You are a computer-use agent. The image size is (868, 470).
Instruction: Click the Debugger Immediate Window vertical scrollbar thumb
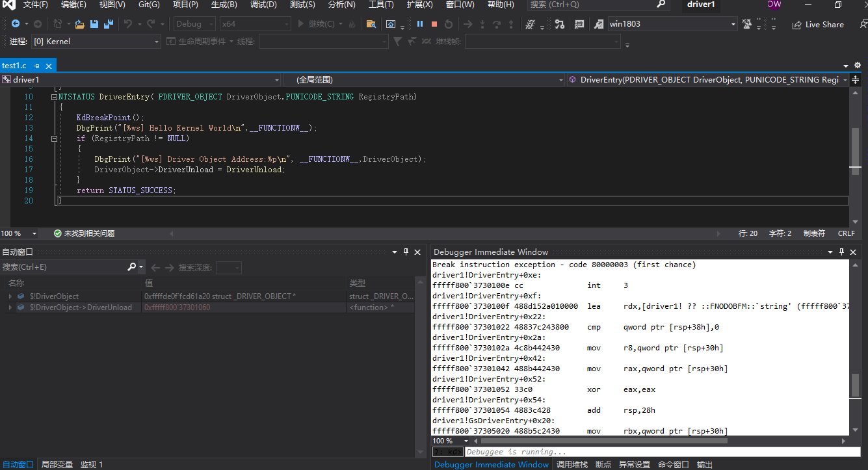pos(856,384)
